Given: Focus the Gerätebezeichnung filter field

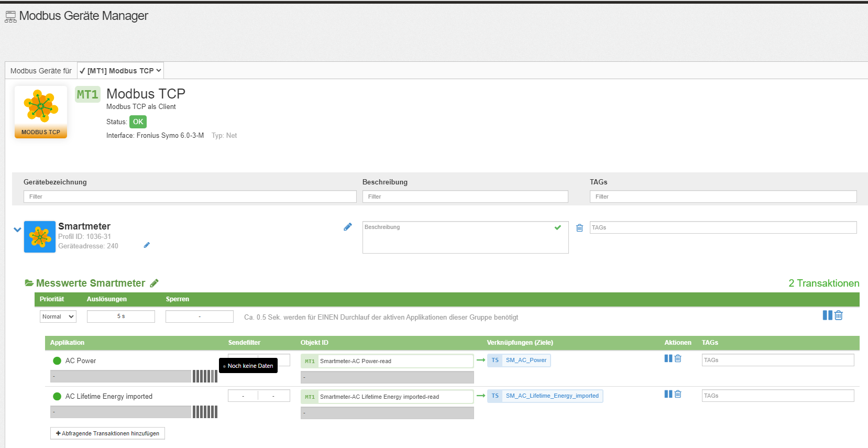Looking at the screenshot, I should point(190,196).
